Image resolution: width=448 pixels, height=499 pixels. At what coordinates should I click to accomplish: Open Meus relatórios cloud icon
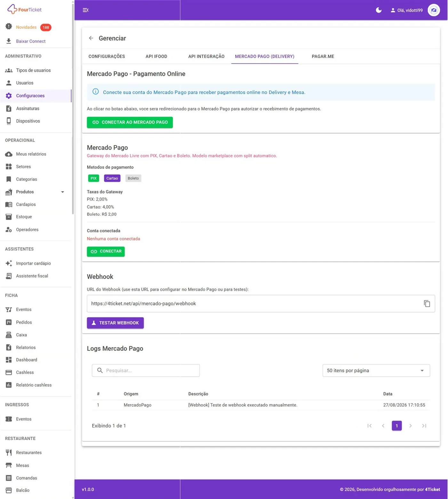(9, 154)
